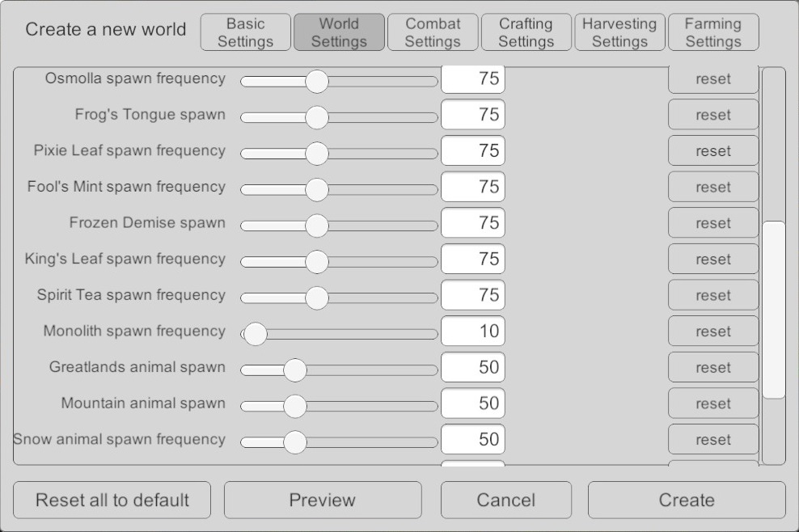Open the Farming Settings tab
Viewport: 799px width, 532px height.
[x=713, y=32]
